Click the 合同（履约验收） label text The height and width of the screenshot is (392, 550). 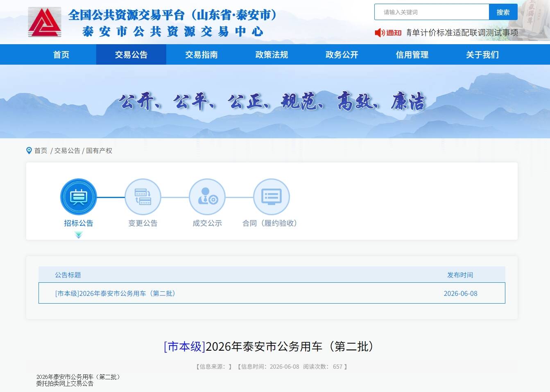click(270, 223)
